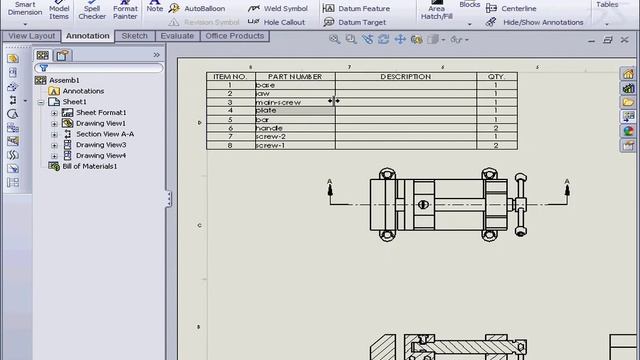The width and height of the screenshot is (640, 360).
Task: Select the 'handle' cell in the BOM
Action: [x=295, y=128]
